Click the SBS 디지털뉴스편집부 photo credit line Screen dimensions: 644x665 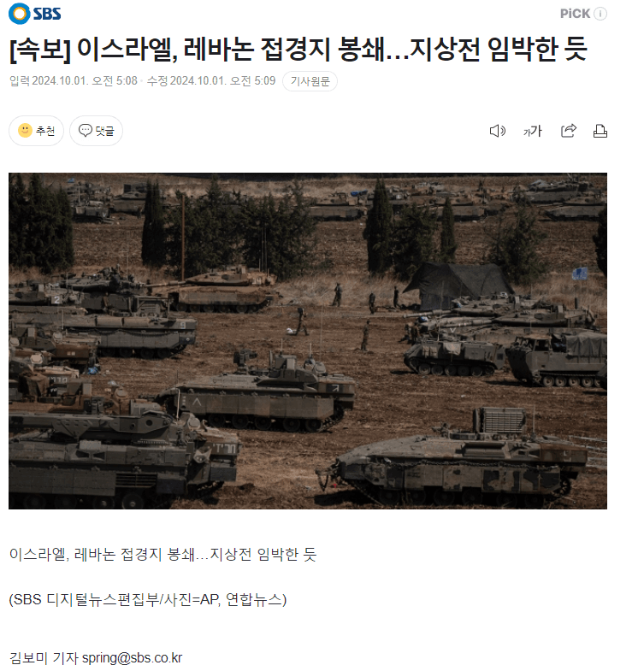point(148,599)
